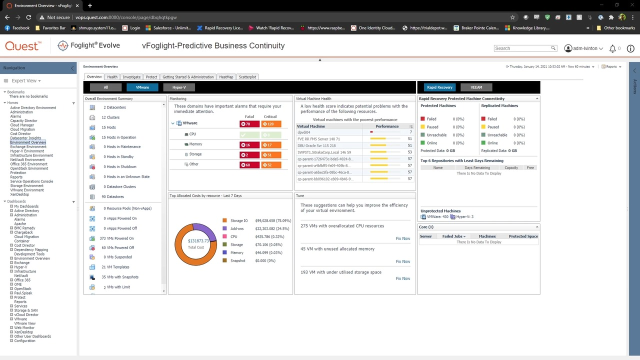Click the info icon in header
Viewport: 640px width, 360px height.
coord(630,49)
